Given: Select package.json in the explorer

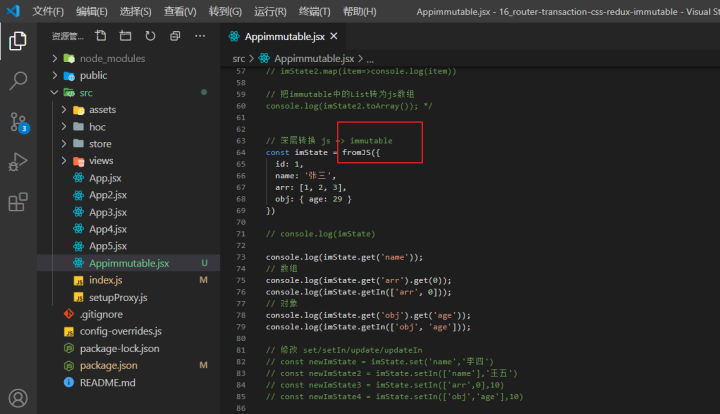Looking at the screenshot, I should (x=108, y=365).
